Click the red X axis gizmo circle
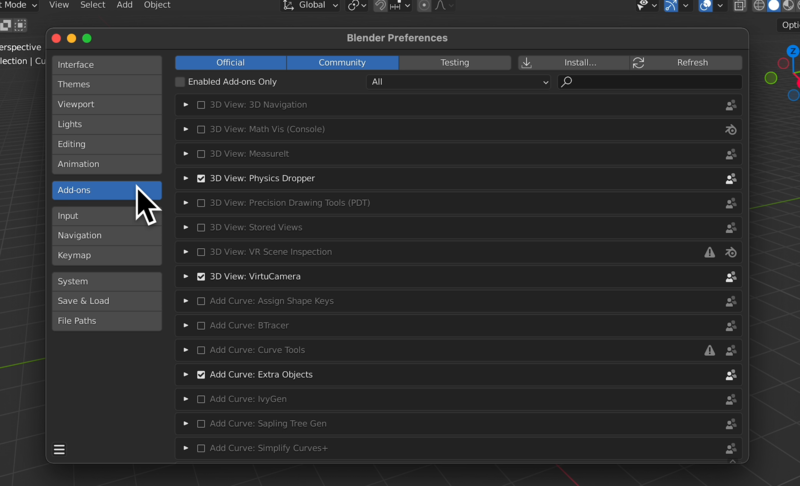This screenshot has height=486, width=800. coord(783,64)
